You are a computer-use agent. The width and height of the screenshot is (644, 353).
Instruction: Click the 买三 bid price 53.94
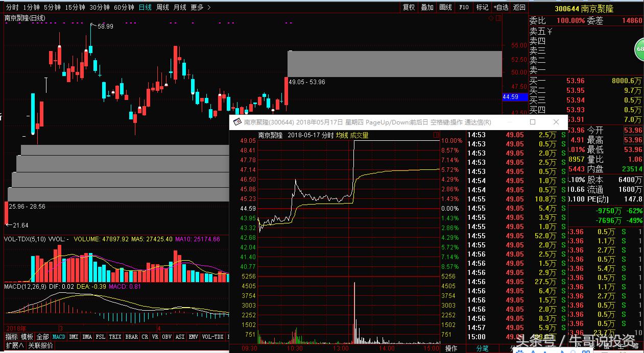pos(576,100)
